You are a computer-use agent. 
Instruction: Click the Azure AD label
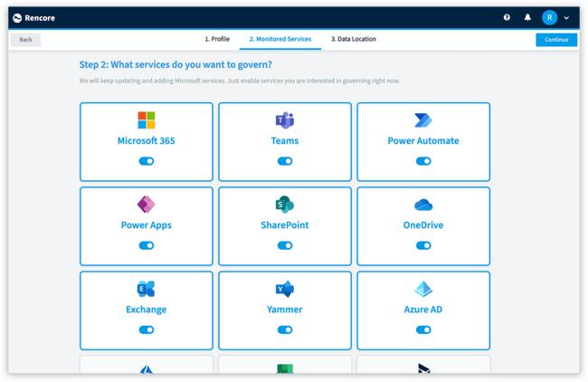point(423,310)
